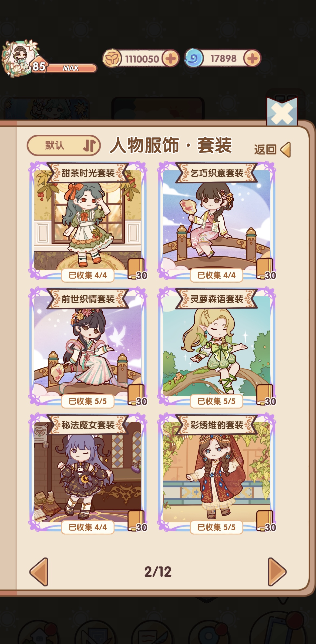Go back using 返回 arrow
Screen dimensions: 316x644
click(272, 149)
